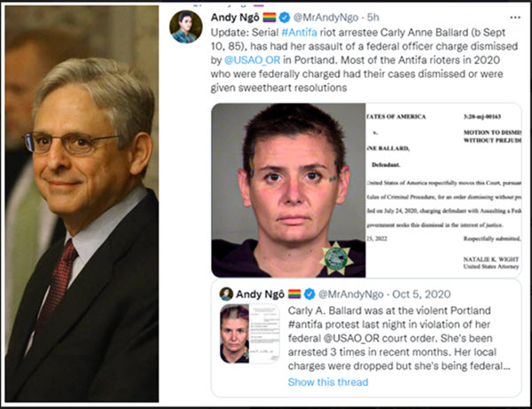Open the Motion to Dismiss document image

(x=443, y=190)
